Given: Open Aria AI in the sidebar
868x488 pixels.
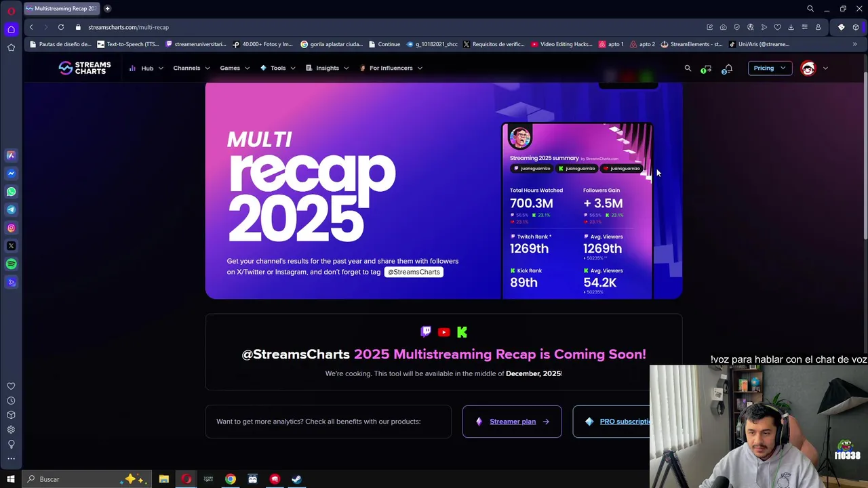Looking at the screenshot, I should [11, 155].
